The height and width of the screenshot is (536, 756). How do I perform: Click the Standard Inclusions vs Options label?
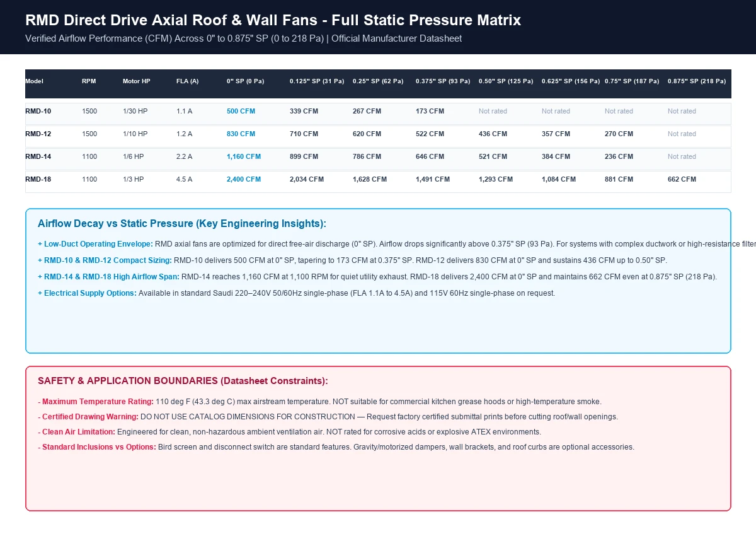96,447
